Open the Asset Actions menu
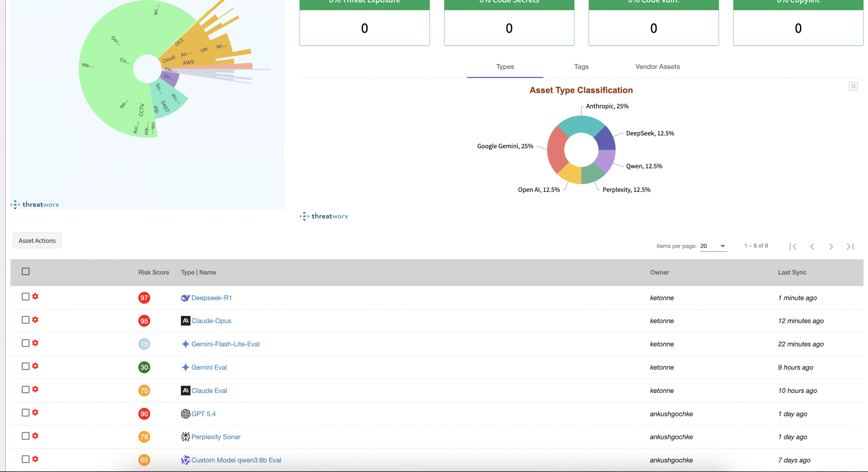Viewport: 868px width, 472px height. (x=37, y=241)
